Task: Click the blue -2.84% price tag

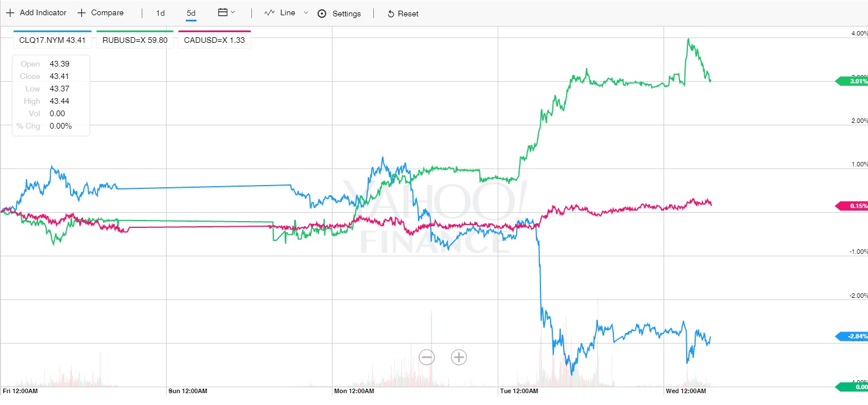Action: coord(852,337)
